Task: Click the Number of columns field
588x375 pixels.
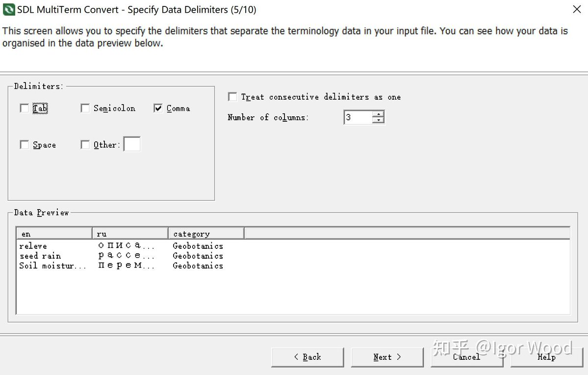Action: click(358, 117)
